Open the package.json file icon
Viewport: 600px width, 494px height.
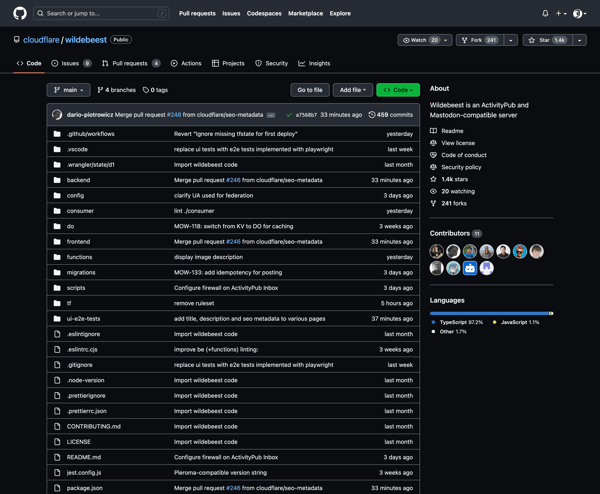point(57,488)
